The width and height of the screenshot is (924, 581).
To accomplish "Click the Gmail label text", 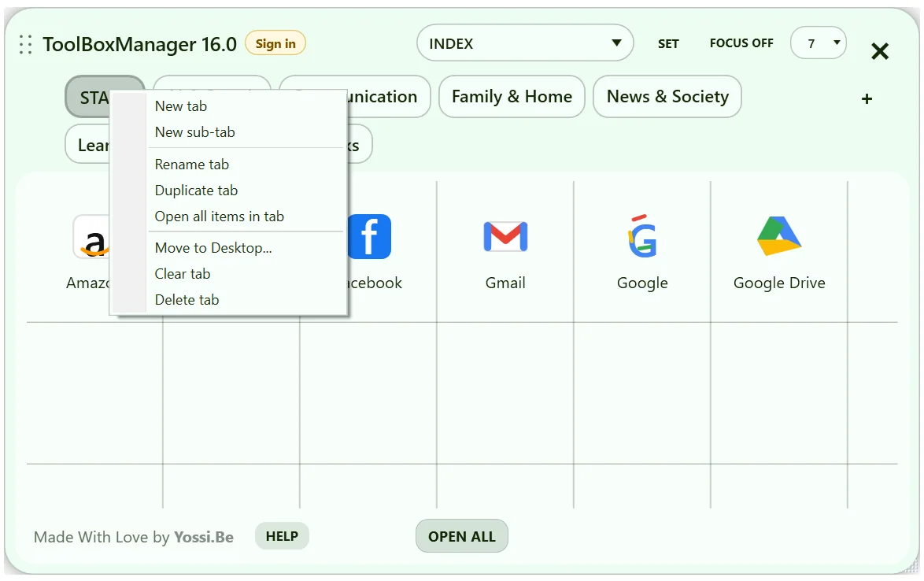I will pos(505,283).
